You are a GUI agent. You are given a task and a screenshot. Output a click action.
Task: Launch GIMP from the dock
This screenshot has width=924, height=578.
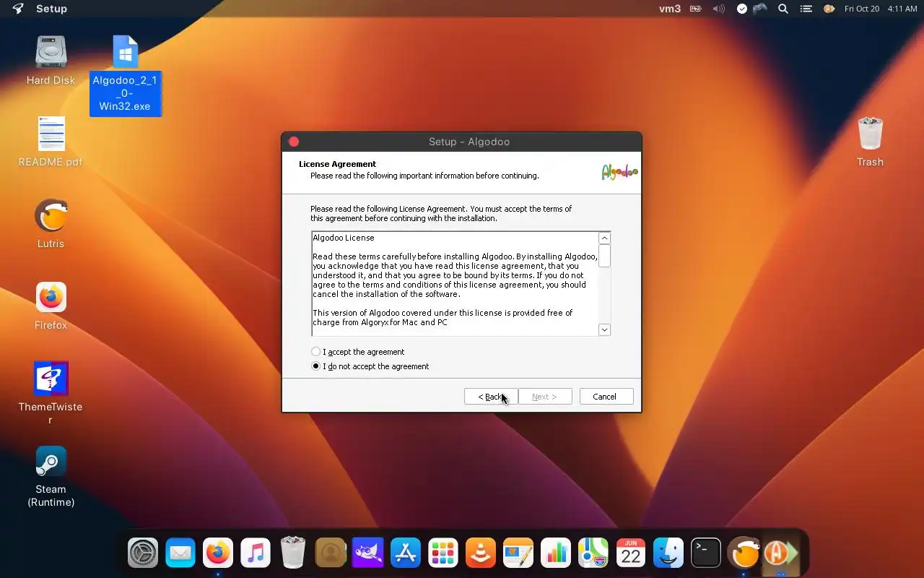pyautogui.click(x=368, y=554)
